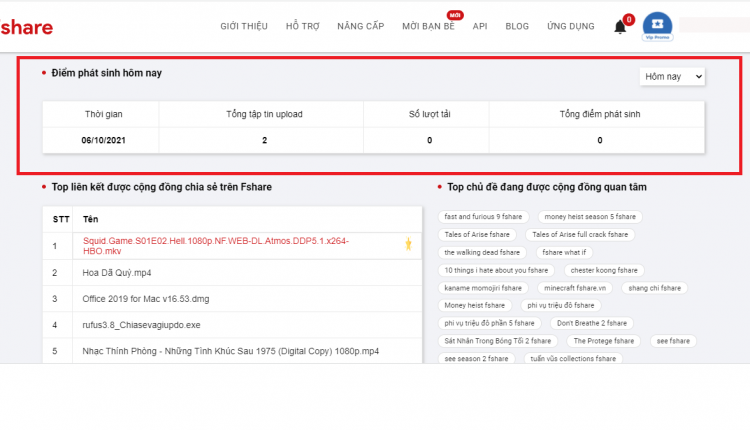Click Sát Nhân Trong Bóng Tối 2 tag
Image resolution: width=750 pixels, height=430 pixels.
coord(497,341)
